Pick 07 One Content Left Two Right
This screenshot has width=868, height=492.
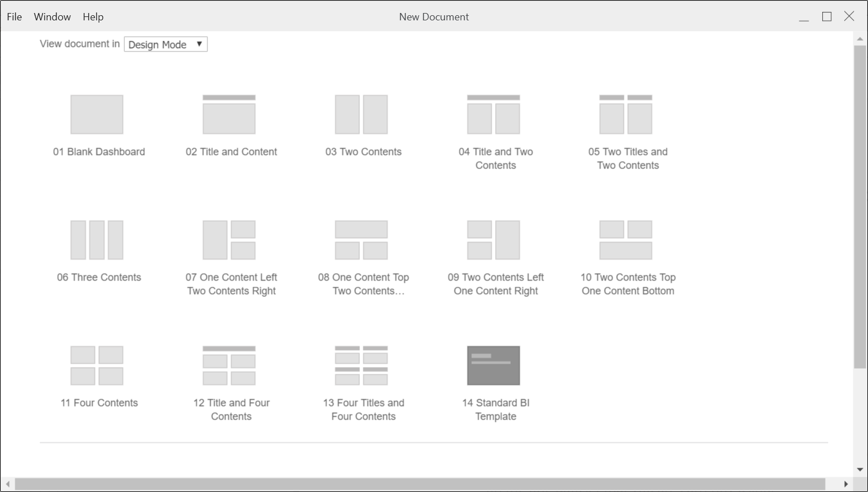pos(229,240)
